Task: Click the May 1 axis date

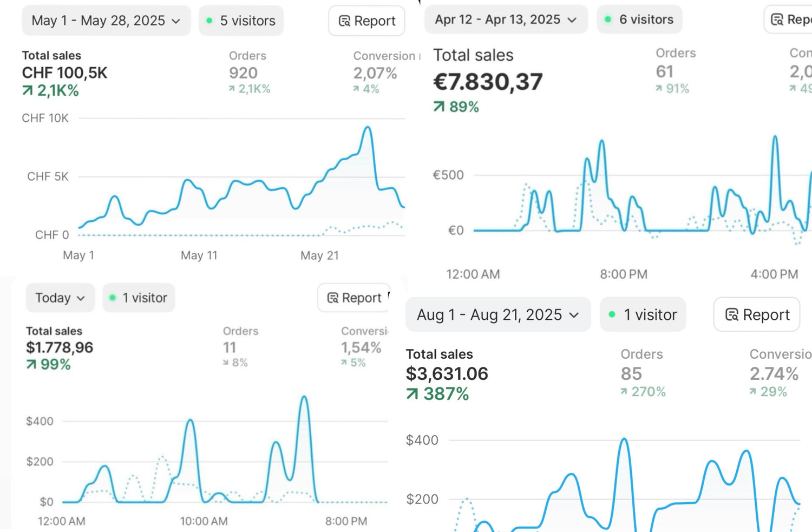Action: tap(78, 255)
